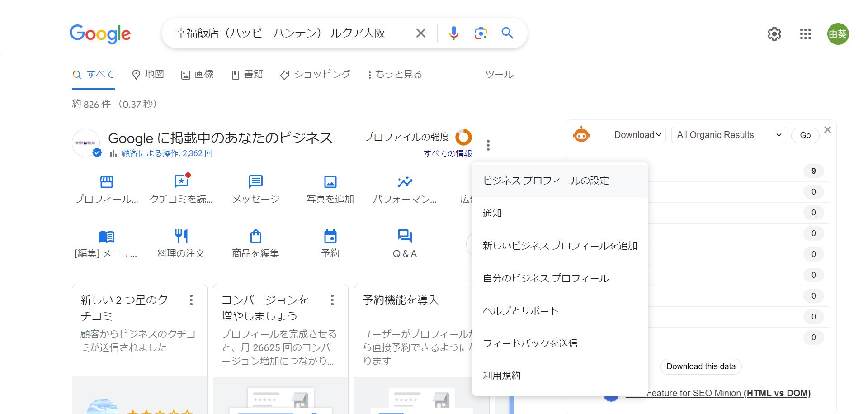Open プロフィール... storefront icon
Image resolution: width=868 pixels, height=414 pixels.
107,182
